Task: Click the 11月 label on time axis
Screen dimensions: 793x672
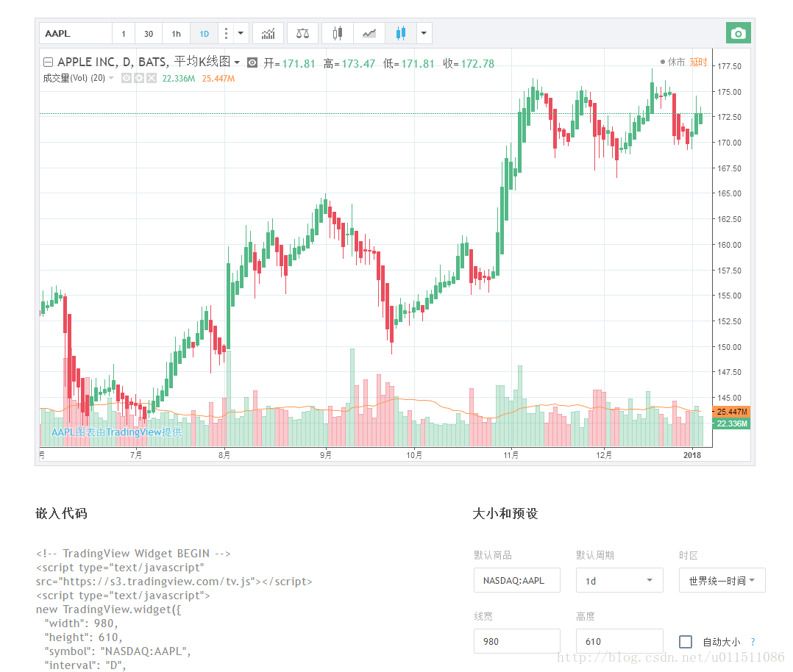Action: coord(511,455)
